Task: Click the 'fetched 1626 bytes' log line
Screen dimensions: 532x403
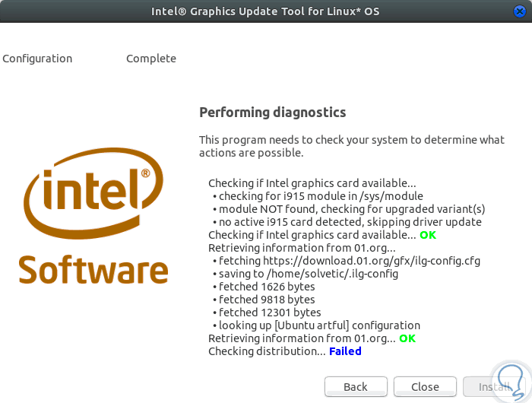Action: (x=269, y=287)
